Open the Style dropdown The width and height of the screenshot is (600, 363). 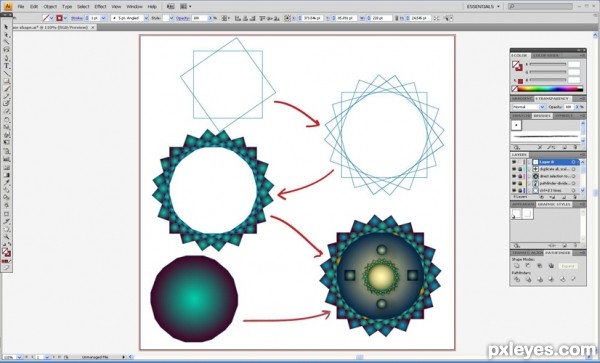tap(171, 18)
